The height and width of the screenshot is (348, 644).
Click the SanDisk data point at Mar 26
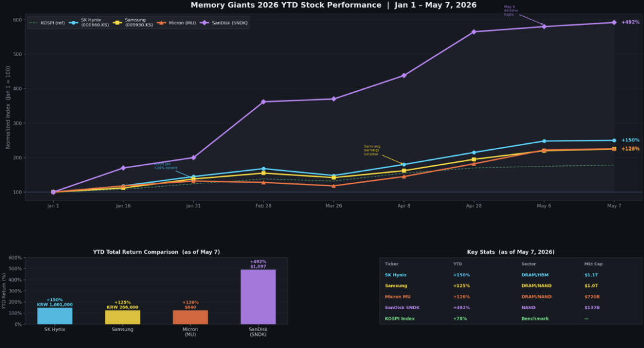coord(333,99)
